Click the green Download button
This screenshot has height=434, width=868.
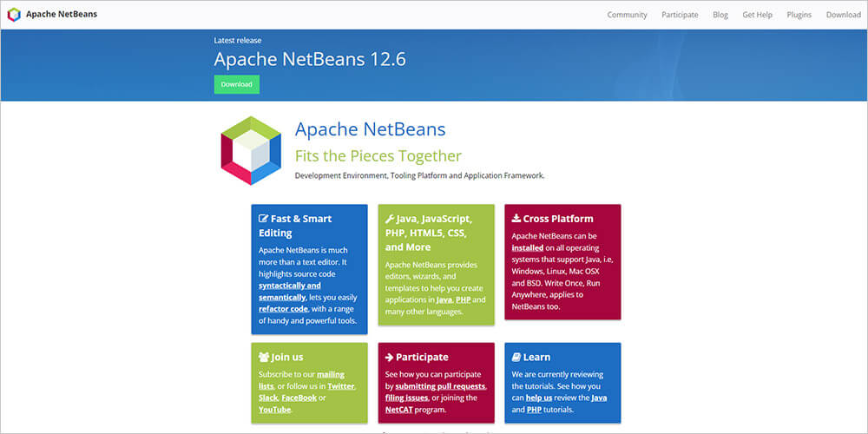click(x=236, y=85)
